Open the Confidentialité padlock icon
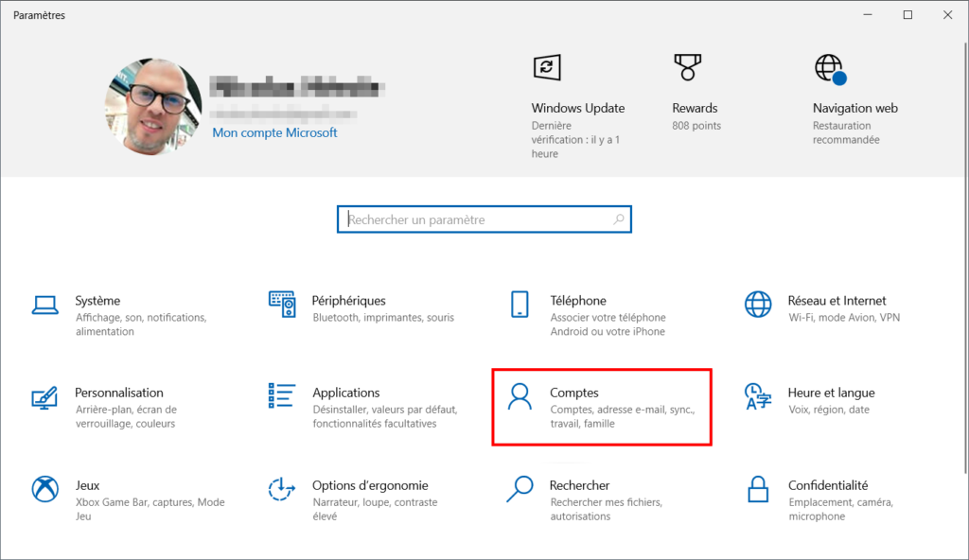The height and width of the screenshot is (560, 969). coord(758,489)
